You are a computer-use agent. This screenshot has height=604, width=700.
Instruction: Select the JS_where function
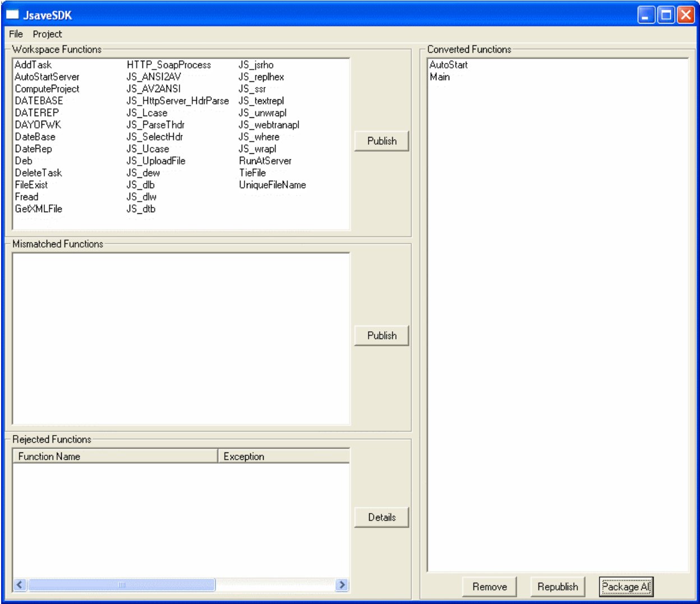(259, 137)
